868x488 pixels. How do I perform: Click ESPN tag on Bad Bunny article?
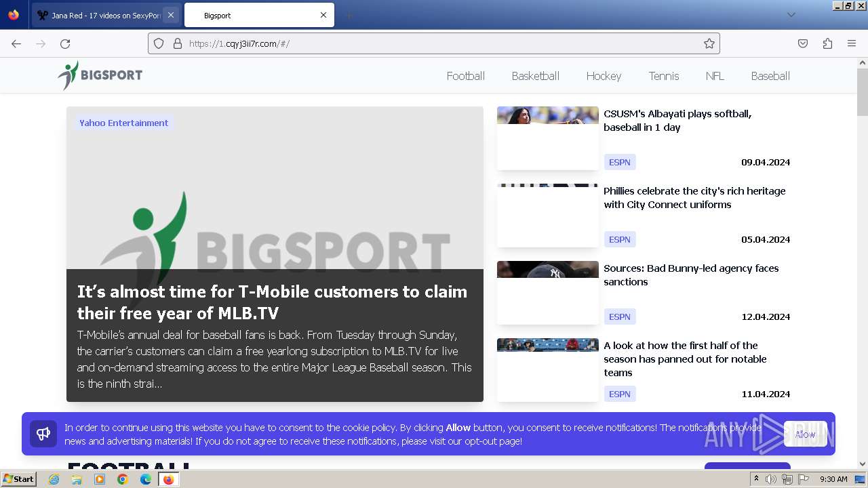pos(620,317)
